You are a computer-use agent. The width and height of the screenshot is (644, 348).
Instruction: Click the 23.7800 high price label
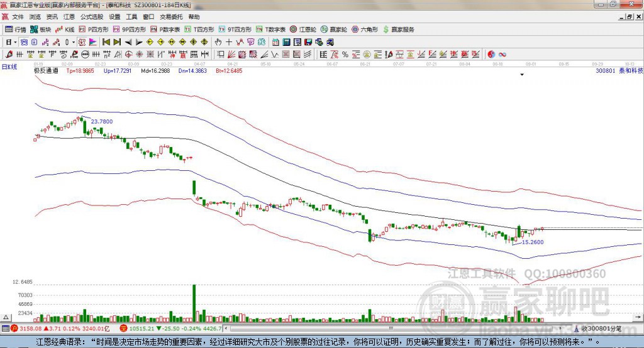tap(102, 121)
